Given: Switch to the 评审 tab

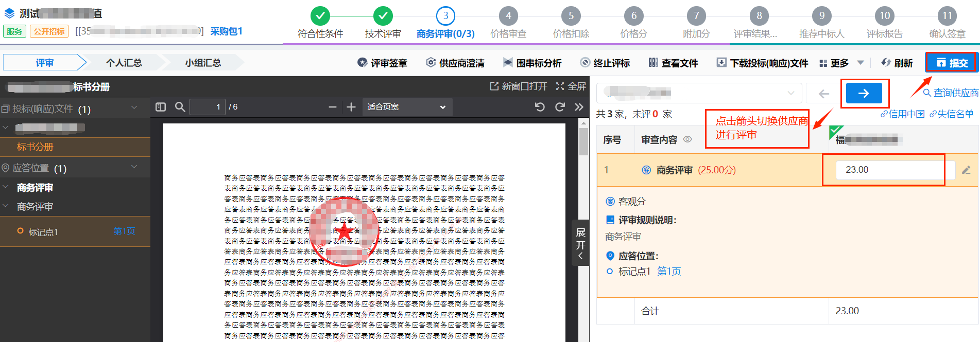Looking at the screenshot, I should [x=44, y=63].
